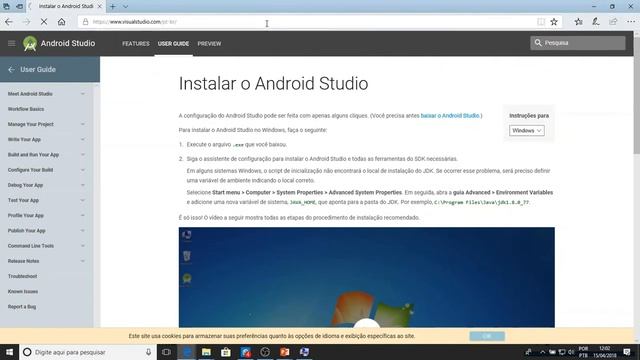The width and height of the screenshot is (640, 360).
Task: Click the installation video thumbnail
Action: click(367, 277)
